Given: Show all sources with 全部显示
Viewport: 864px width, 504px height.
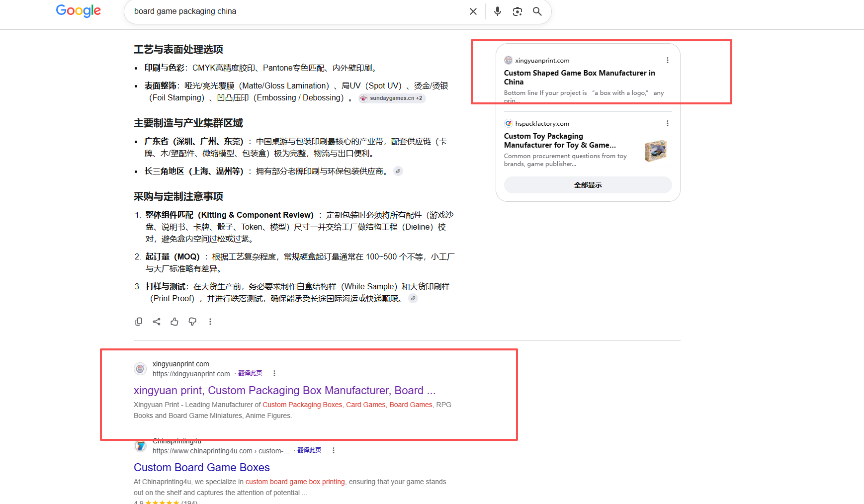Looking at the screenshot, I should pos(588,185).
